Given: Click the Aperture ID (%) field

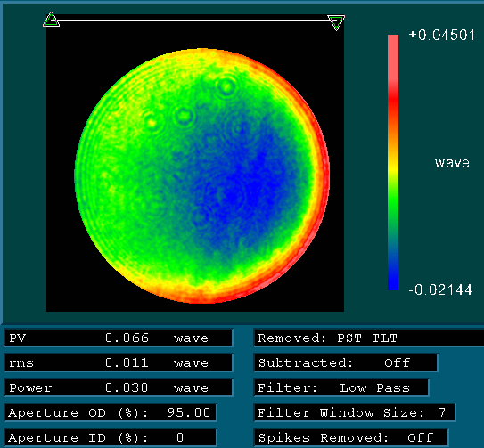Looking at the screenshot, I should (111, 437).
